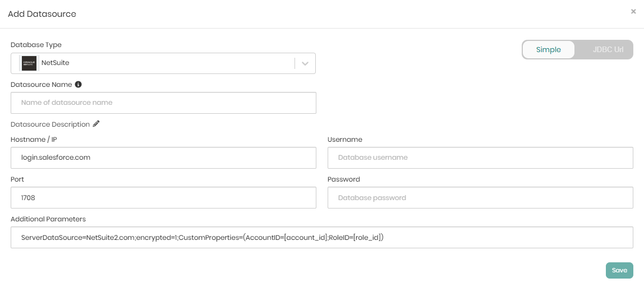
Task: Switch connection mode to Simple
Action: tap(548, 50)
